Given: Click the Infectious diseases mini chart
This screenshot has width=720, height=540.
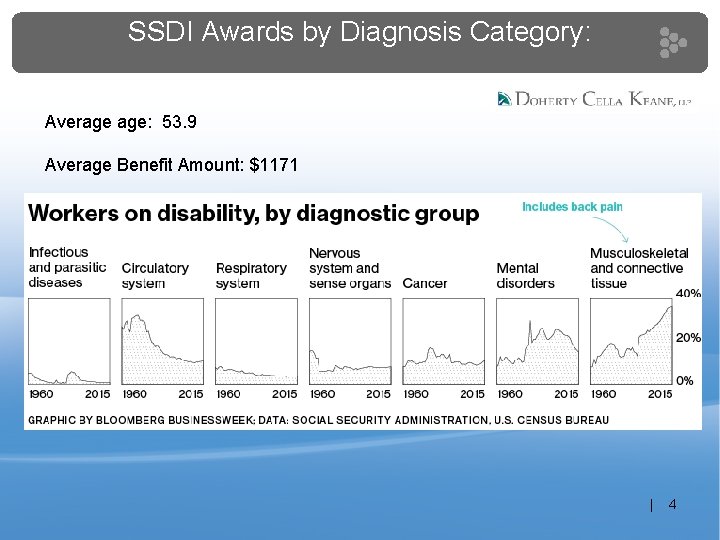Looking at the screenshot, I should pos(69,341).
